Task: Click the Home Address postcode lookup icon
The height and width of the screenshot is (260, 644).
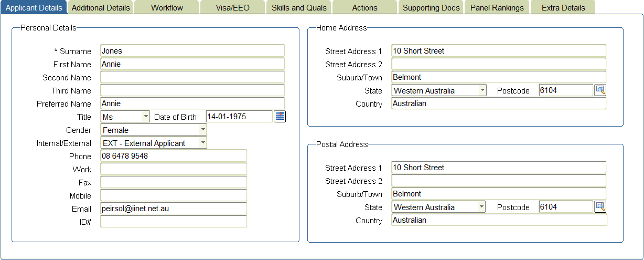Action: 600,90
